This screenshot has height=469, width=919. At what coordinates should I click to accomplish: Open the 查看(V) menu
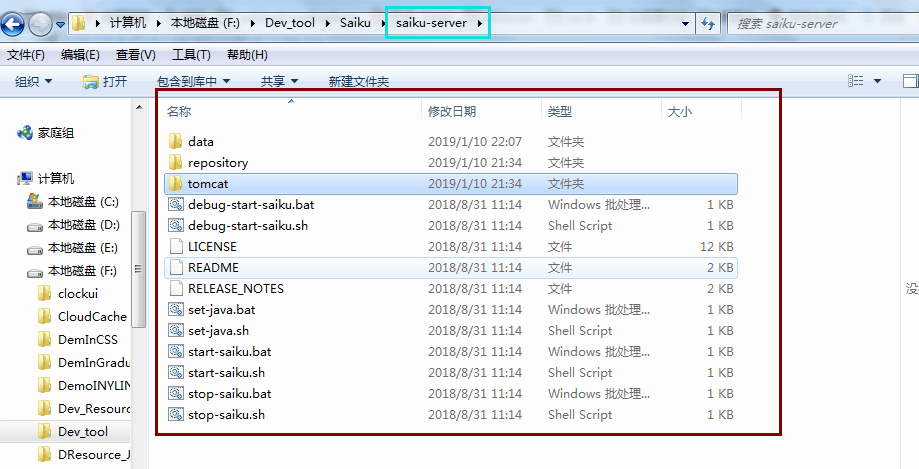[x=135, y=55]
